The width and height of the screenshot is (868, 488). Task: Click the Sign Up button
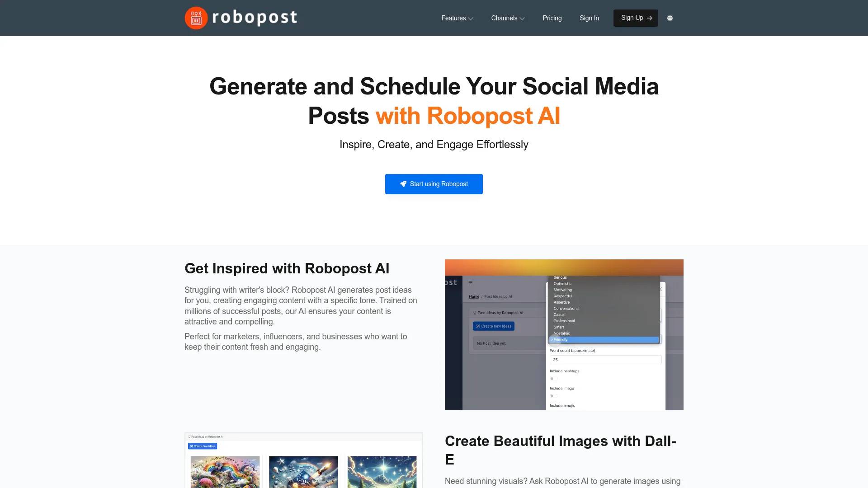pos(635,18)
